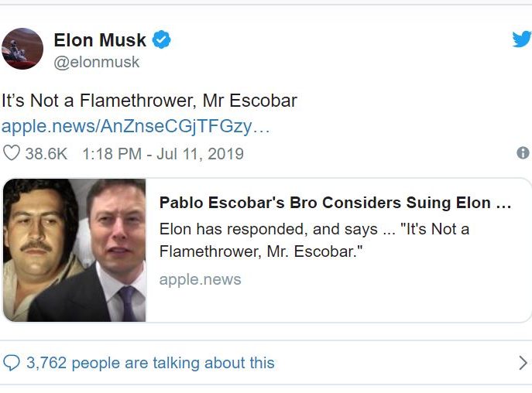The width and height of the screenshot is (532, 393).
Task: Open Elon Musk's round profile avatar
Action: pos(22,49)
